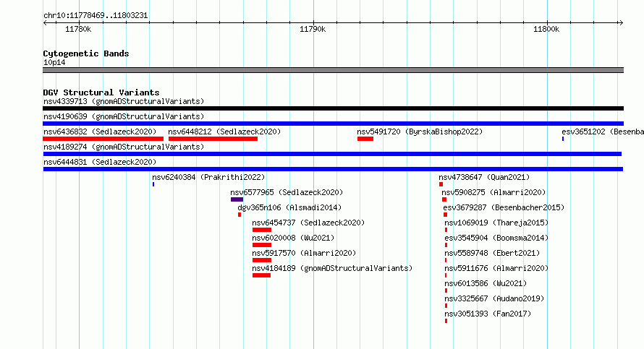644x349 pixels.
Task: Open the esv3545904 Boomsma2014 label
Action: (496, 238)
